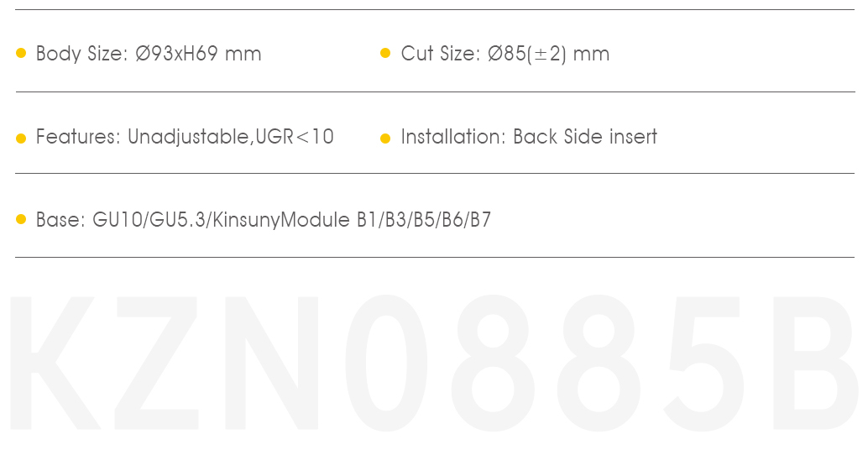Screen dimensions: 868x455
Task: Select the 'Features:' label text
Action: [x=78, y=137]
